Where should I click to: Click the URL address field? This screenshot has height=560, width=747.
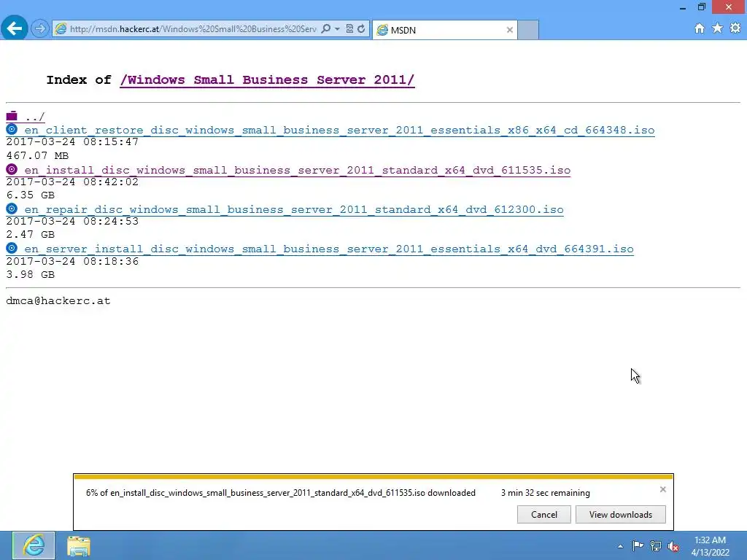[193, 29]
